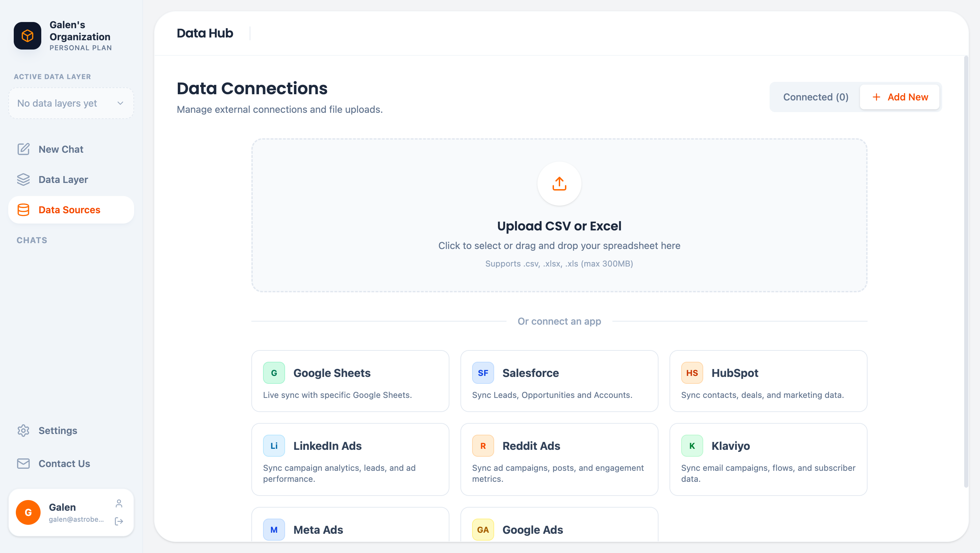The width and height of the screenshot is (980, 553).
Task: Select the Add New tab
Action: tap(899, 97)
